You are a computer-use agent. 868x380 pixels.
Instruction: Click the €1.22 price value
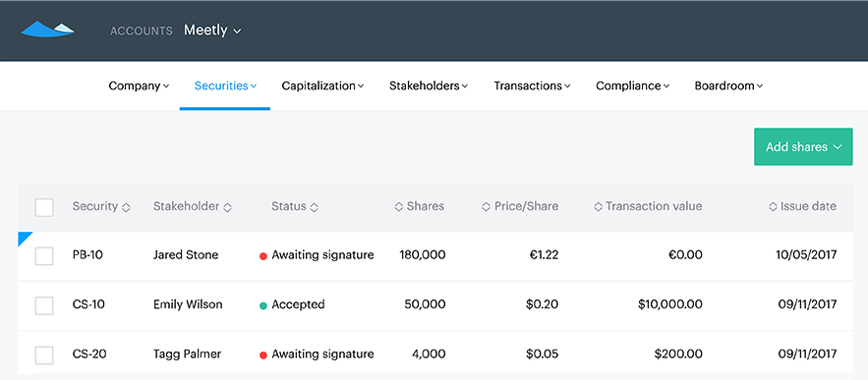click(x=543, y=255)
